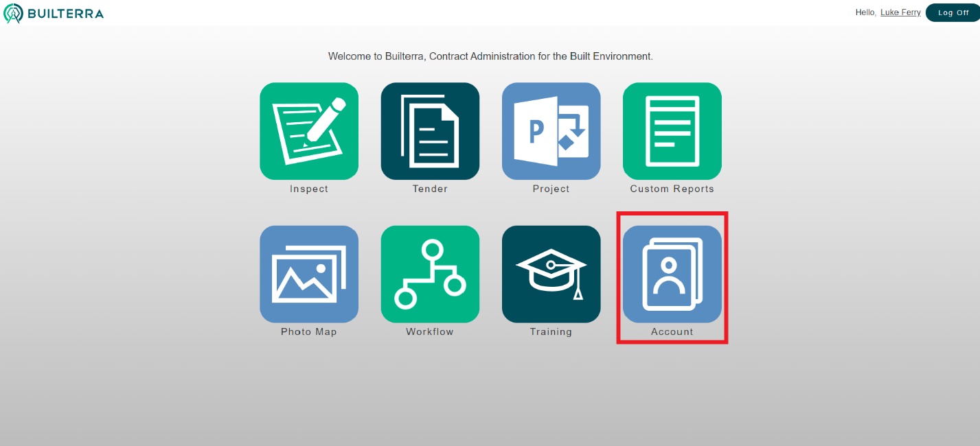
Task: Click the 'Tender' label text
Action: [430, 189]
